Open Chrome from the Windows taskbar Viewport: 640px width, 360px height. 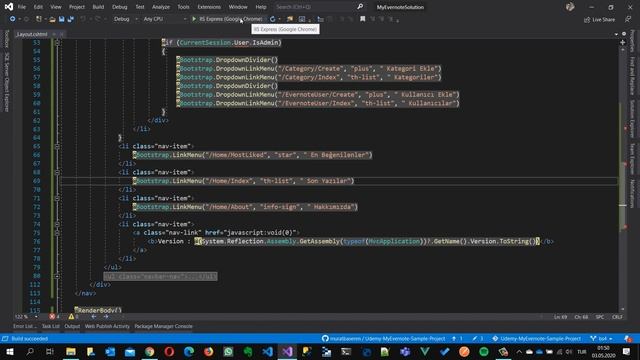pos(149,351)
